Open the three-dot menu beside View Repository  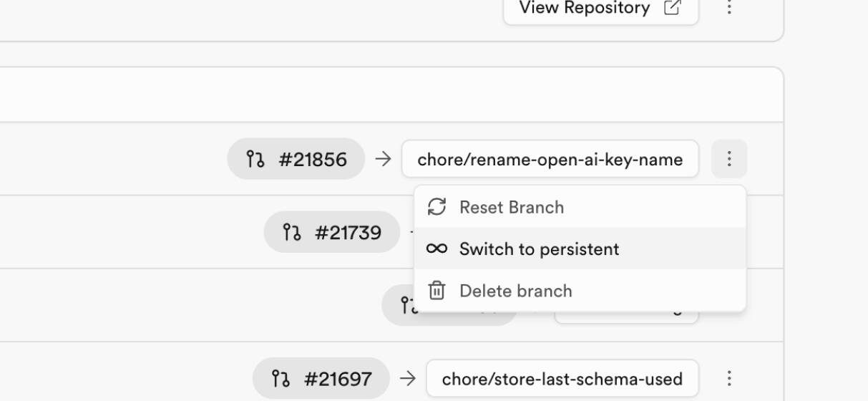729,8
